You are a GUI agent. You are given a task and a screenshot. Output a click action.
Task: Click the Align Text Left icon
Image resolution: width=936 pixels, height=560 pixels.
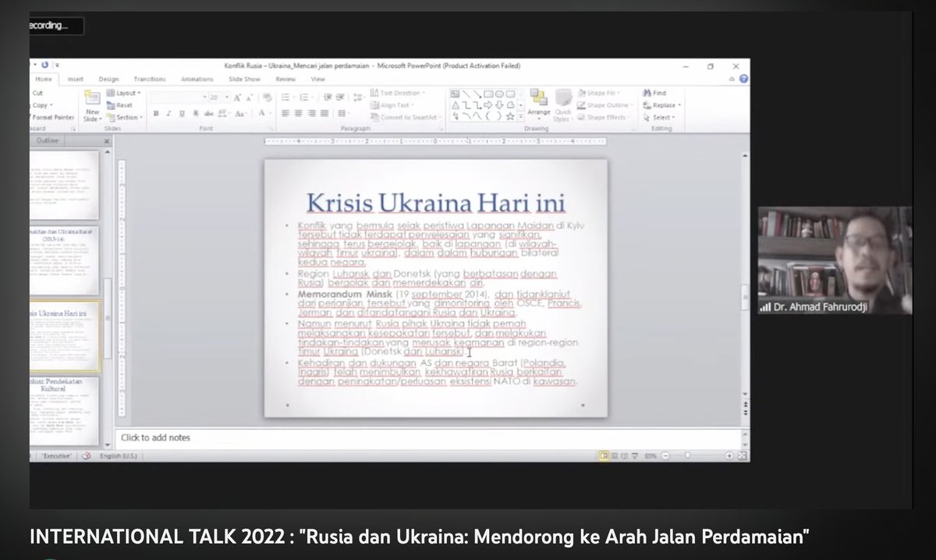pos(285,113)
